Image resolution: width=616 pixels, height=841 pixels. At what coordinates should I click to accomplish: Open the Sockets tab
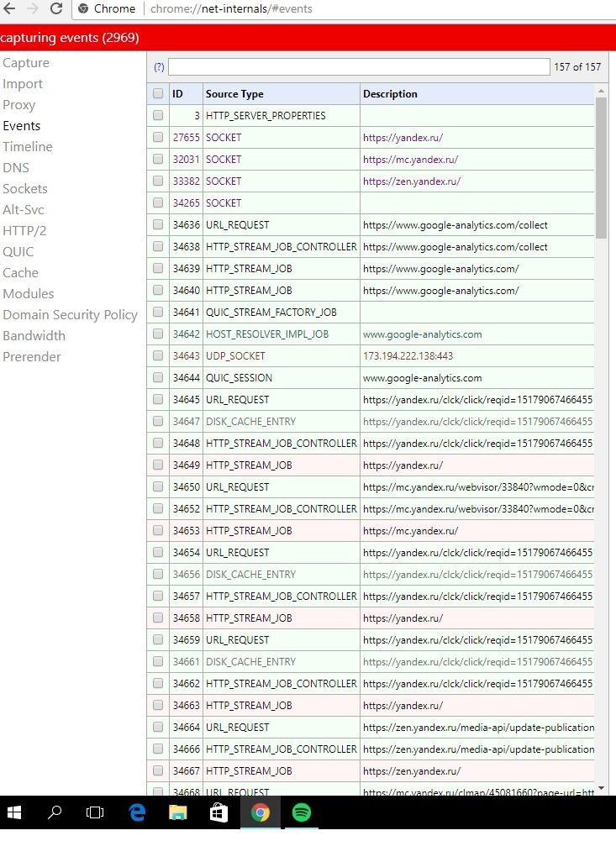tap(24, 188)
